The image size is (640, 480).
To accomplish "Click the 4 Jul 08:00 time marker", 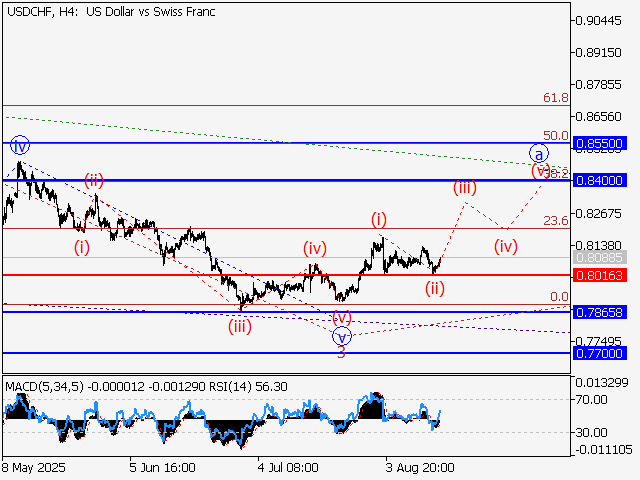I will (287, 467).
